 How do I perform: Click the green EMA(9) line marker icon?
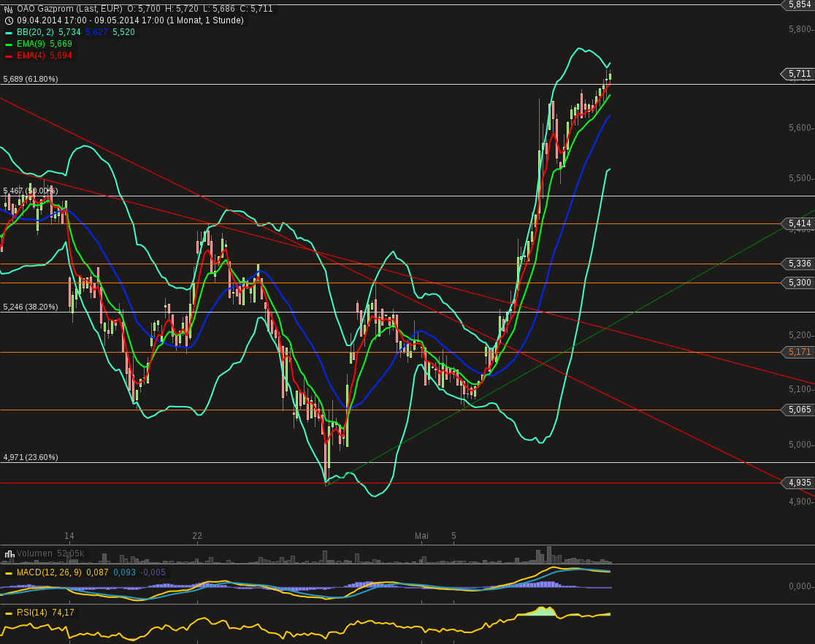[8, 43]
